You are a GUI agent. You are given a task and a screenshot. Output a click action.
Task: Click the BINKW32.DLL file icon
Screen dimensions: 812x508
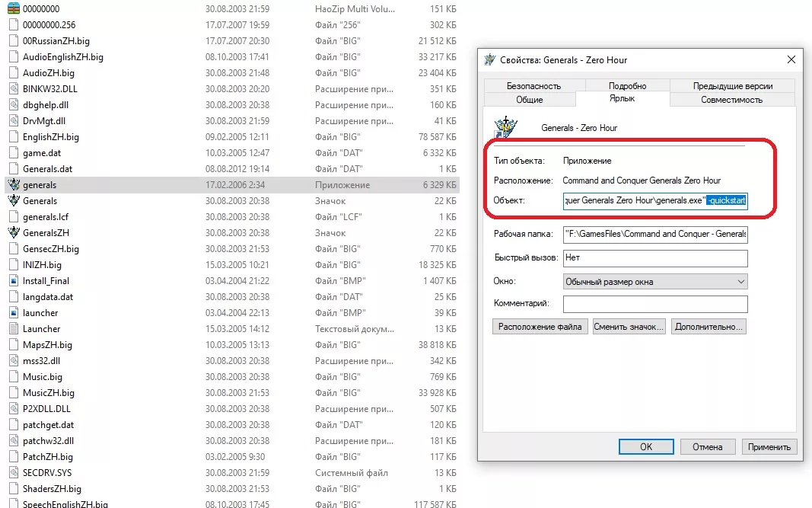(14, 89)
